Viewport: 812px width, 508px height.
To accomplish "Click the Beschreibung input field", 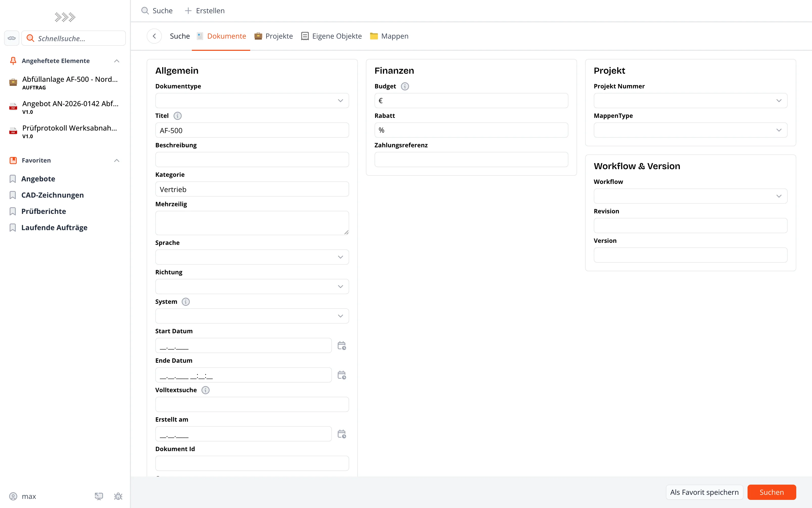I will click(252, 160).
